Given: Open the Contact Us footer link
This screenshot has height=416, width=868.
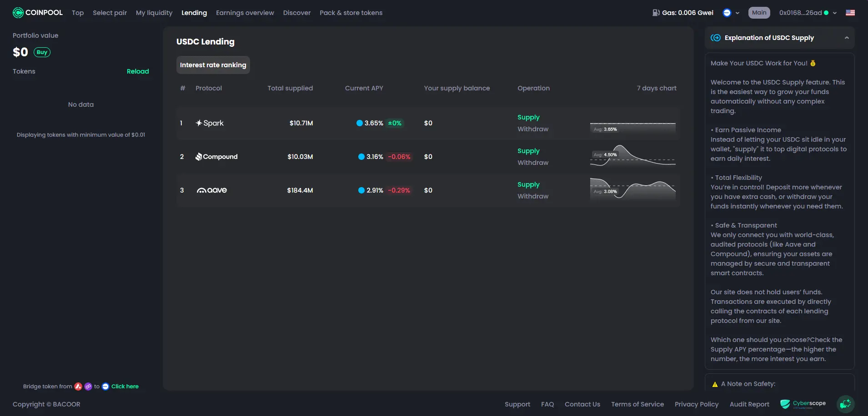Looking at the screenshot, I should (582, 404).
